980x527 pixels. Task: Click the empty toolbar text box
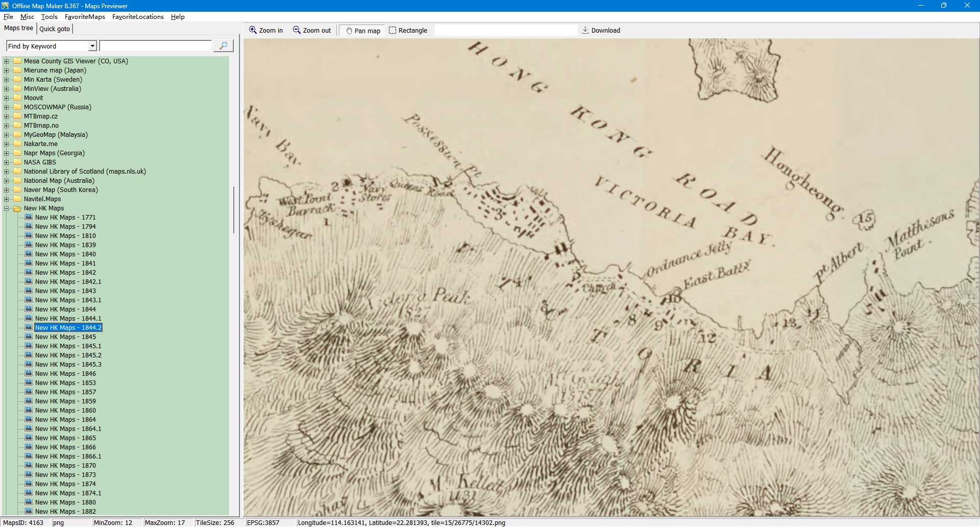click(x=505, y=30)
